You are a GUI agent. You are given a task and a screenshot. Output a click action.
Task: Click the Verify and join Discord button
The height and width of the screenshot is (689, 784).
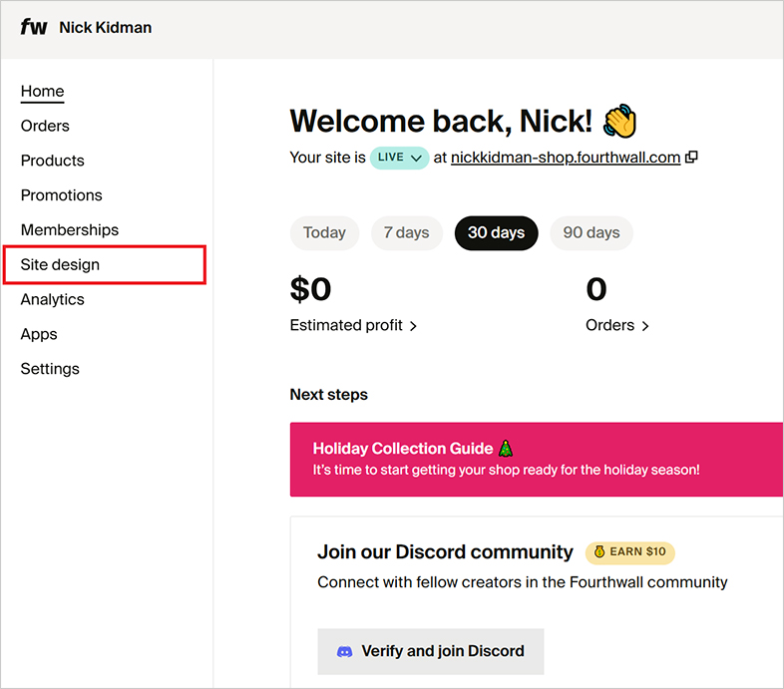coord(431,651)
